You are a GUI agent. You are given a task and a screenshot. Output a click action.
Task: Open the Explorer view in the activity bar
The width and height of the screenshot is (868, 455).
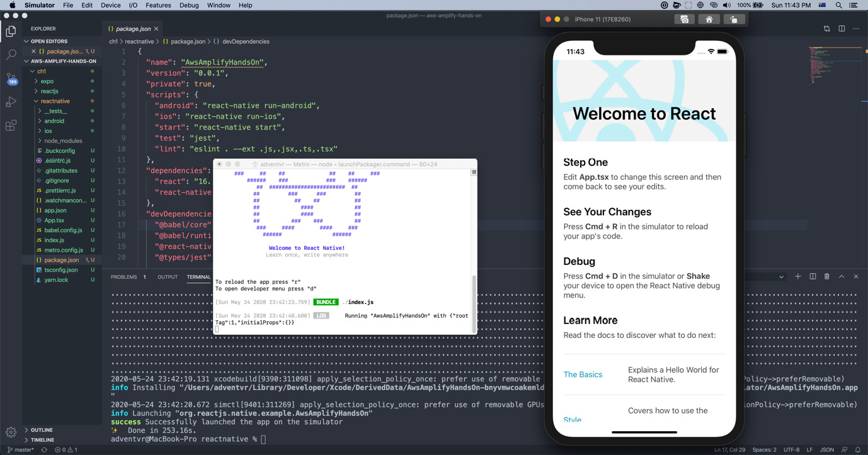click(x=11, y=31)
